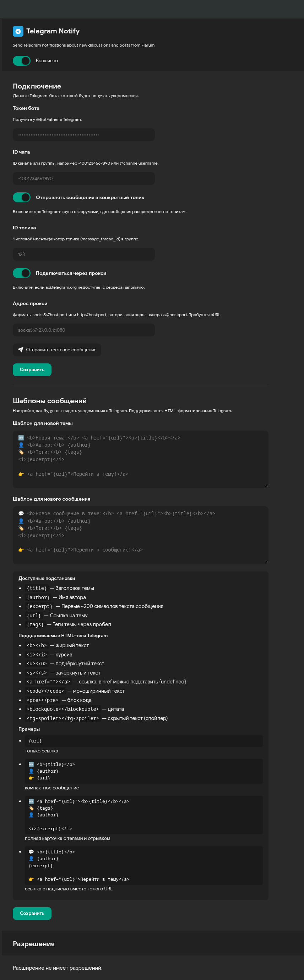This screenshot has height=980, width=304.
Task: Click the Разрешения section heading
Action: (34, 944)
